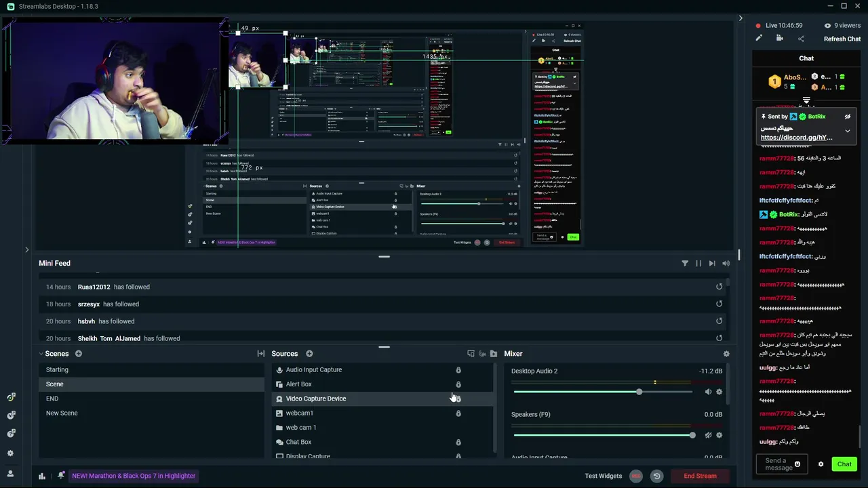
Task: Open the chat emoji picker
Action: (797, 464)
